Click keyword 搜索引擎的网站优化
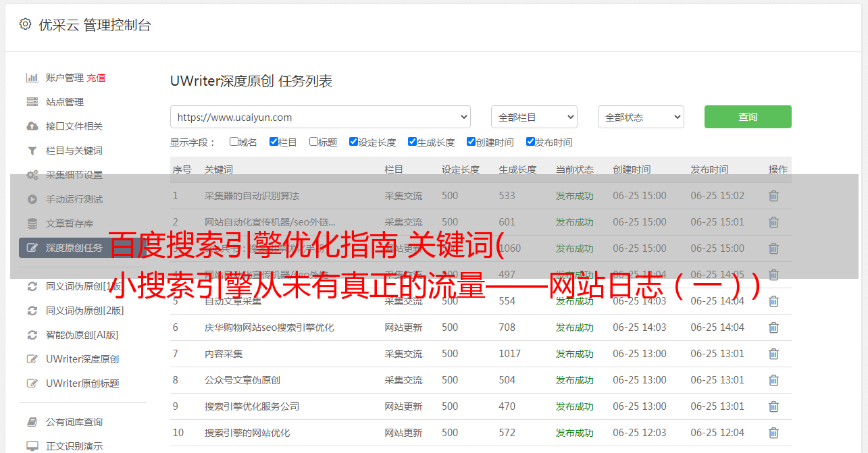The image size is (868, 453). click(247, 433)
